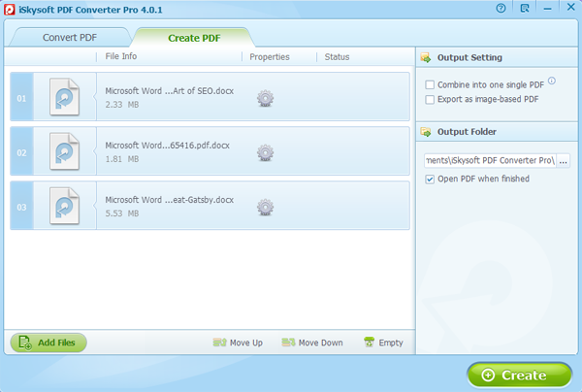Open properties gear for Art of SEO.docx
582x392 pixels.
(265, 98)
